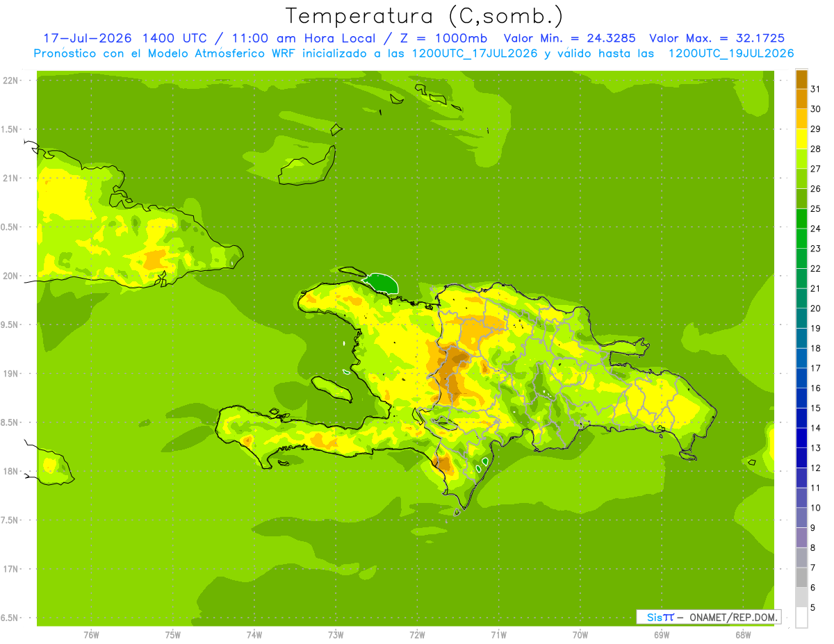The height and width of the screenshot is (644, 834).
Task: Pick the white swatch below legend value 5
Action: (x=801, y=618)
